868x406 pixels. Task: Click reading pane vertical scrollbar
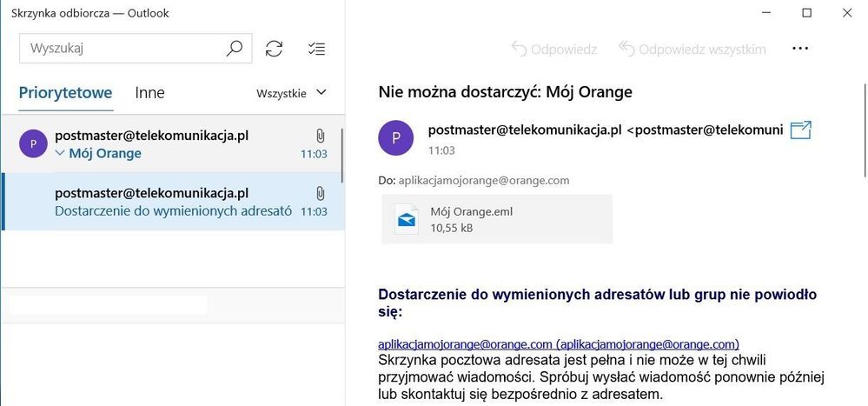point(865,130)
